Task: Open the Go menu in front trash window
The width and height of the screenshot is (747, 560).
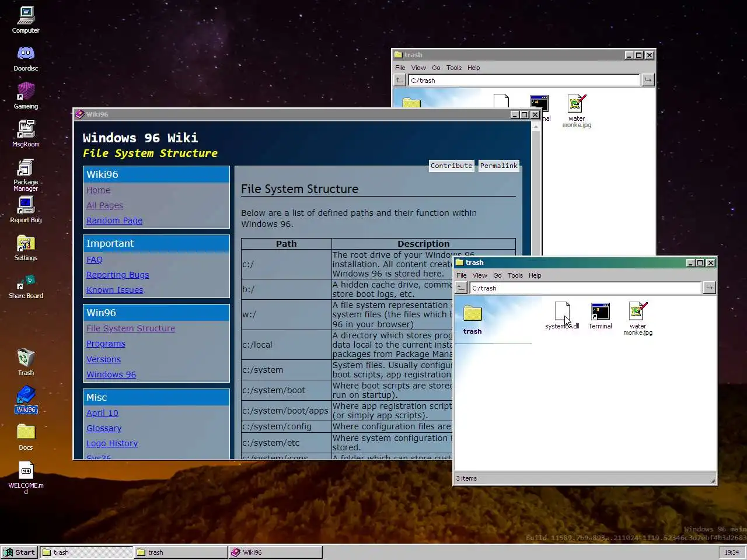Action: pyautogui.click(x=497, y=275)
